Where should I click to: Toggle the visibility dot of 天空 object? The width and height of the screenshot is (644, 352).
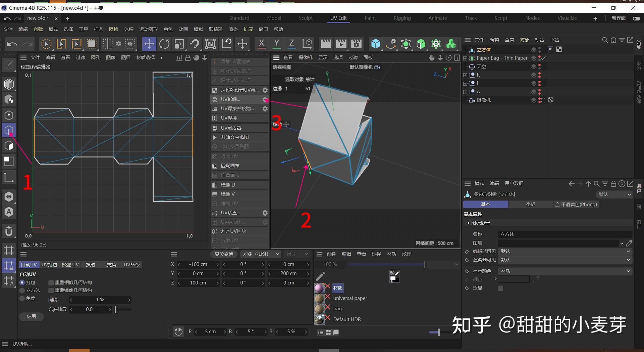(539, 65)
